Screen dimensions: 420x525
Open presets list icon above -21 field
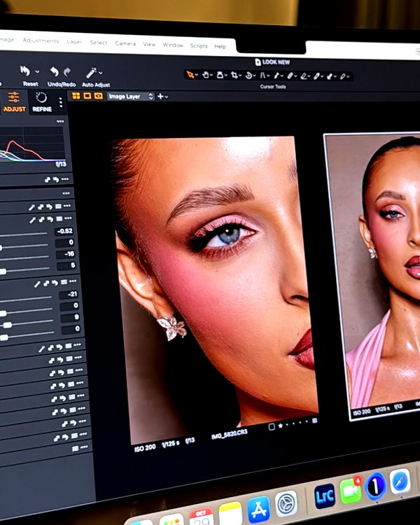pyautogui.click(x=64, y=282)
